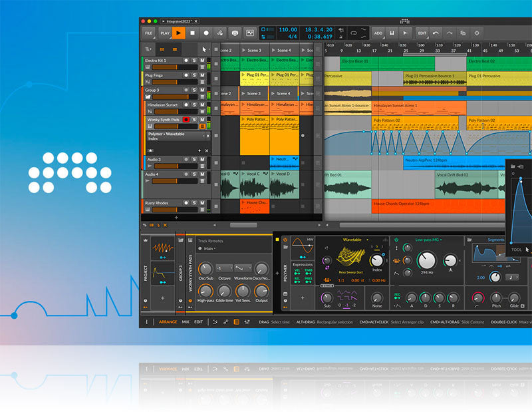Click the Osc/Sub knob

[x=205, y=269]
